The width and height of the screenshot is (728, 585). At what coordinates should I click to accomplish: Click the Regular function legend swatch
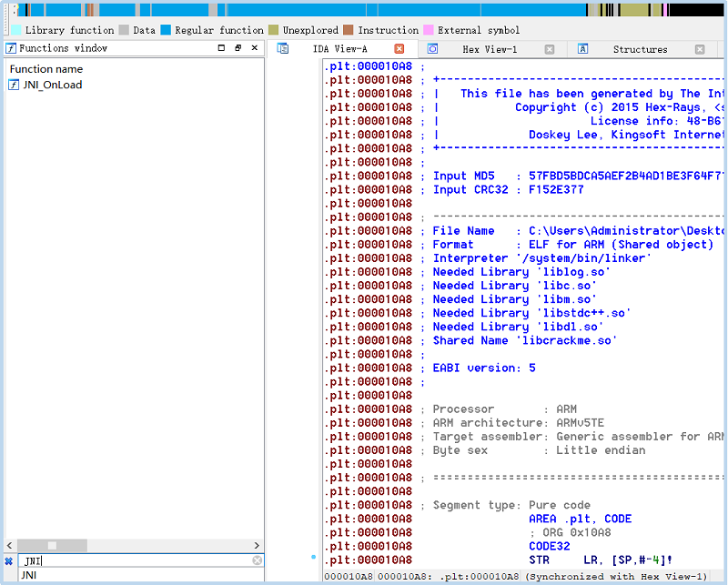pos(166,30)
